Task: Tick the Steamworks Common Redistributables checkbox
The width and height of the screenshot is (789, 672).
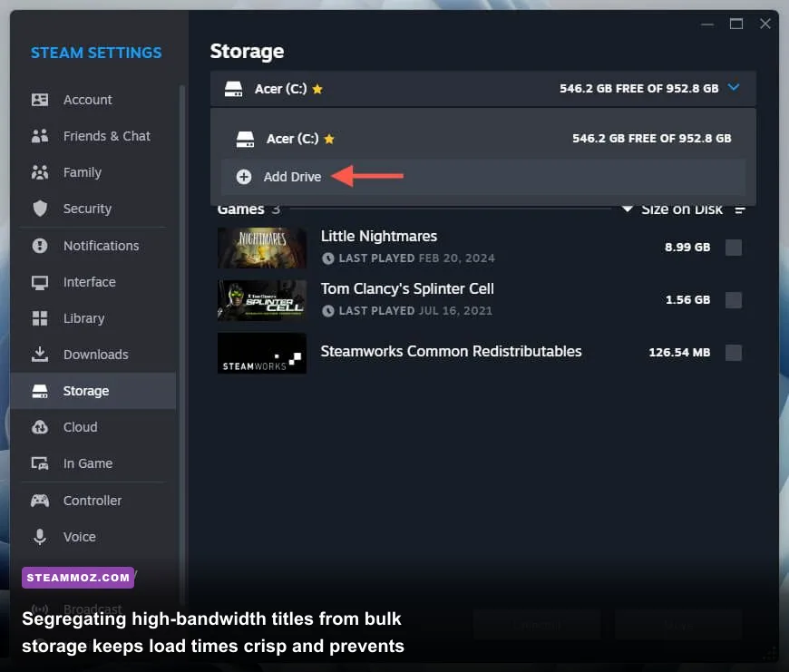Action: pyautogui.click(x=734, y=353)
